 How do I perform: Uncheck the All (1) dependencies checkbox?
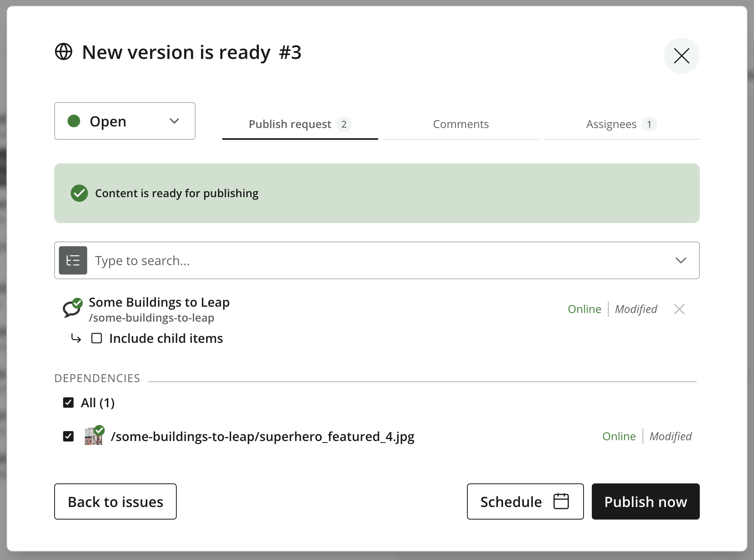tap(68, 403)
